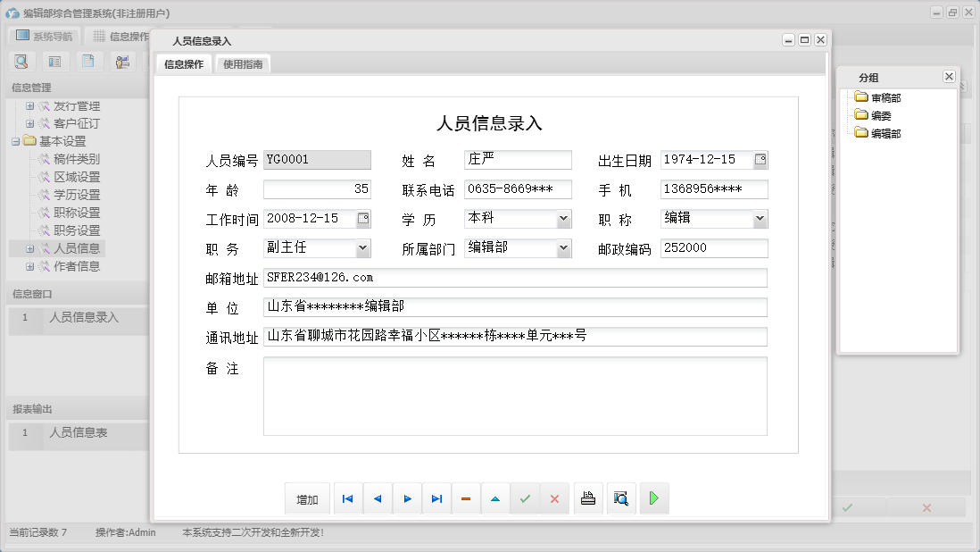Viewport: 980px width, 552px height.
Task: Switch to the 系统导航 tab
Action: pos(43,35)
